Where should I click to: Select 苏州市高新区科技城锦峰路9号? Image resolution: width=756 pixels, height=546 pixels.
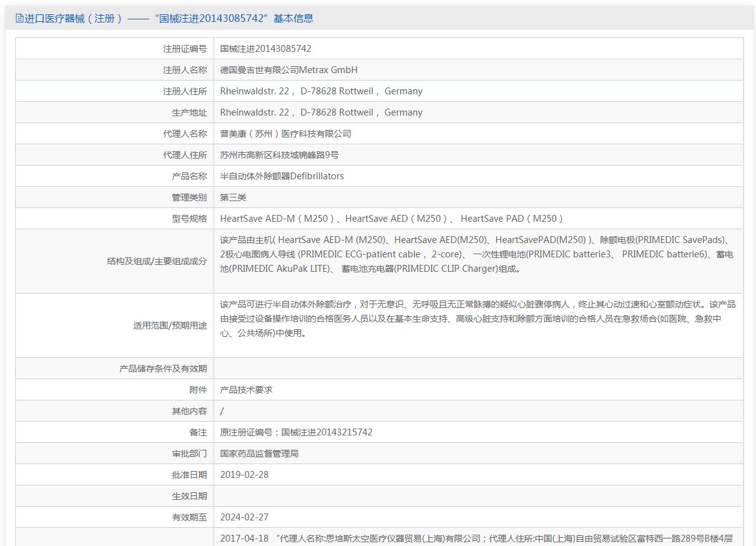pyautogui.click(x=280, y=155)
